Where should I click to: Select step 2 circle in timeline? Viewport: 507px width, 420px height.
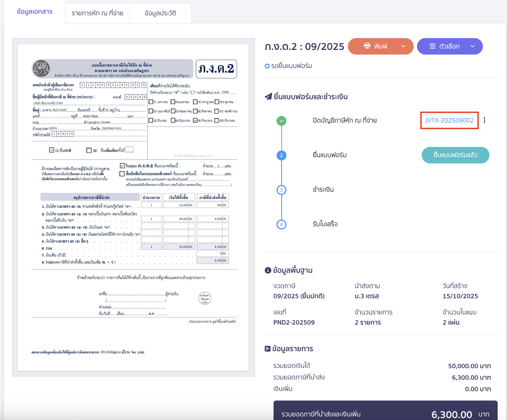pos(281,155)
